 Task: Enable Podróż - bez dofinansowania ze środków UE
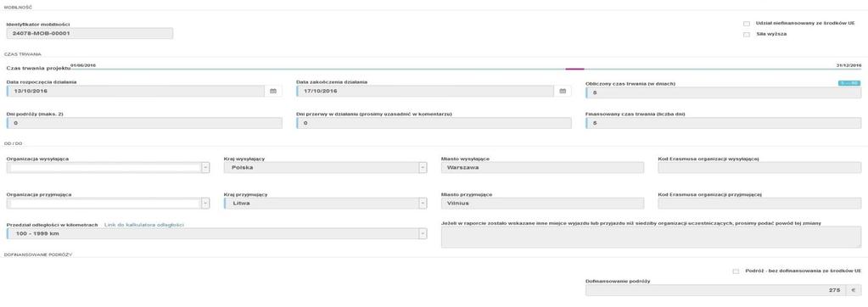[736, 271]
